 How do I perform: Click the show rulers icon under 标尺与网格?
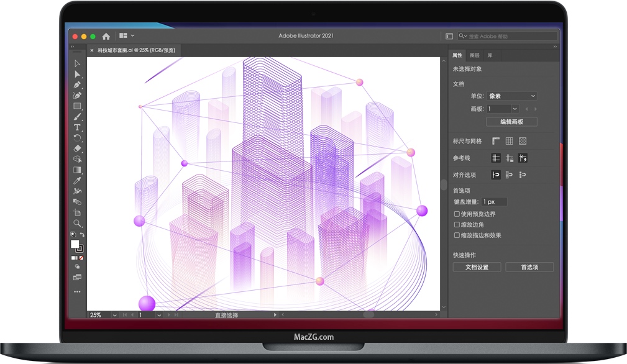click(495, 141)
